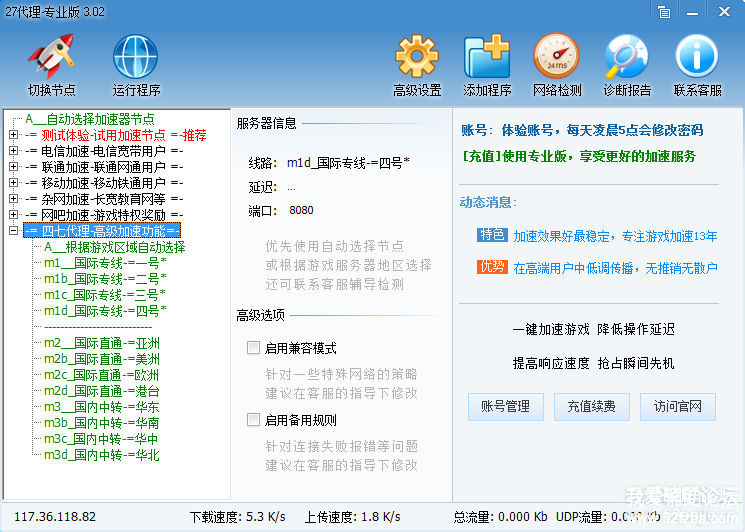
Task: Select 网吧加速-游戏特权奖励 row label
Action: point(104,215)
